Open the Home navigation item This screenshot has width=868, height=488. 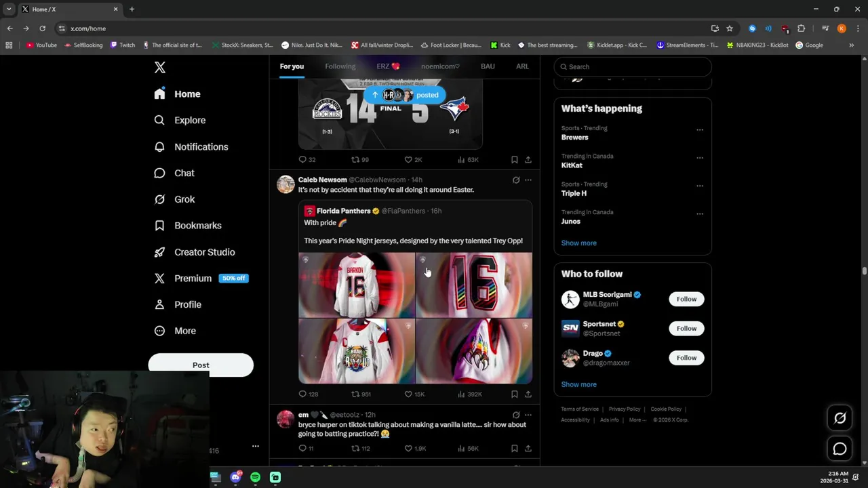coord(177,94)
